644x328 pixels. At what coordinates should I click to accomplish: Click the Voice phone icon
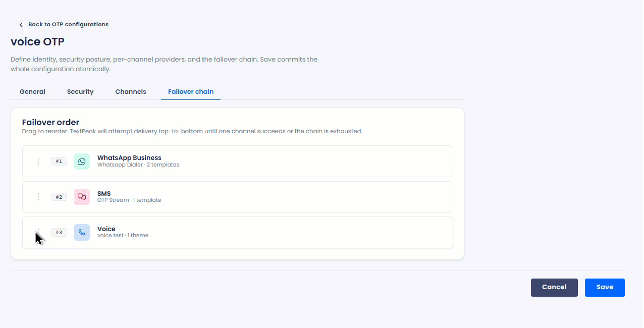pos(82,232)
